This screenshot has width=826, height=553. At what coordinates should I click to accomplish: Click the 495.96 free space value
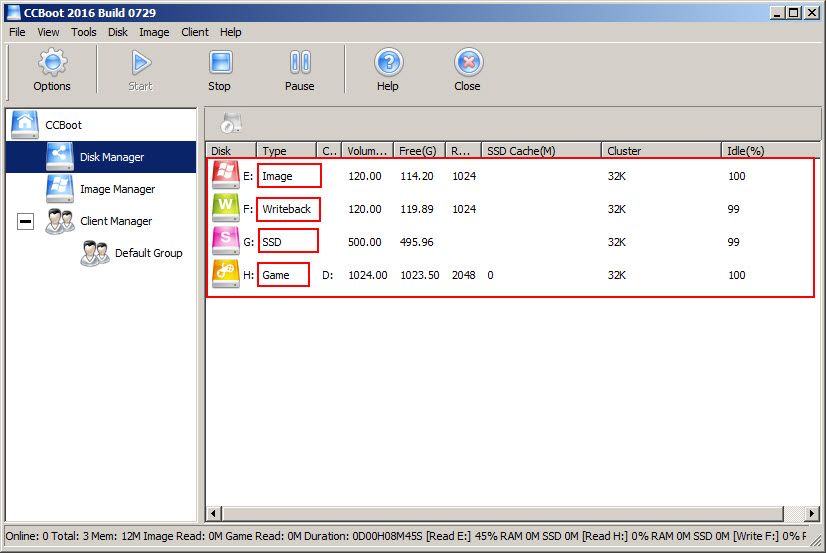pos(417,242)
